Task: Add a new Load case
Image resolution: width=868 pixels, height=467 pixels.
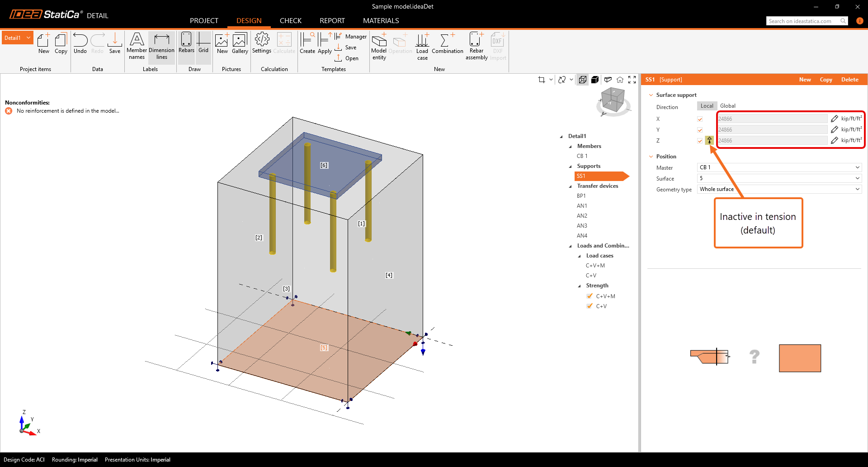Action: coord(422,46)
